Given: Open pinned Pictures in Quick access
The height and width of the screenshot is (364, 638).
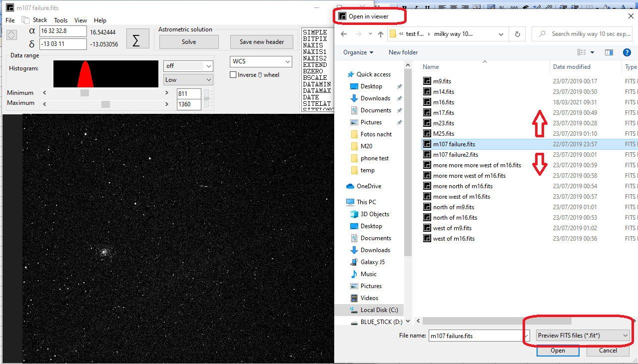Looking at the screenshot, I should tap(371, 122).
